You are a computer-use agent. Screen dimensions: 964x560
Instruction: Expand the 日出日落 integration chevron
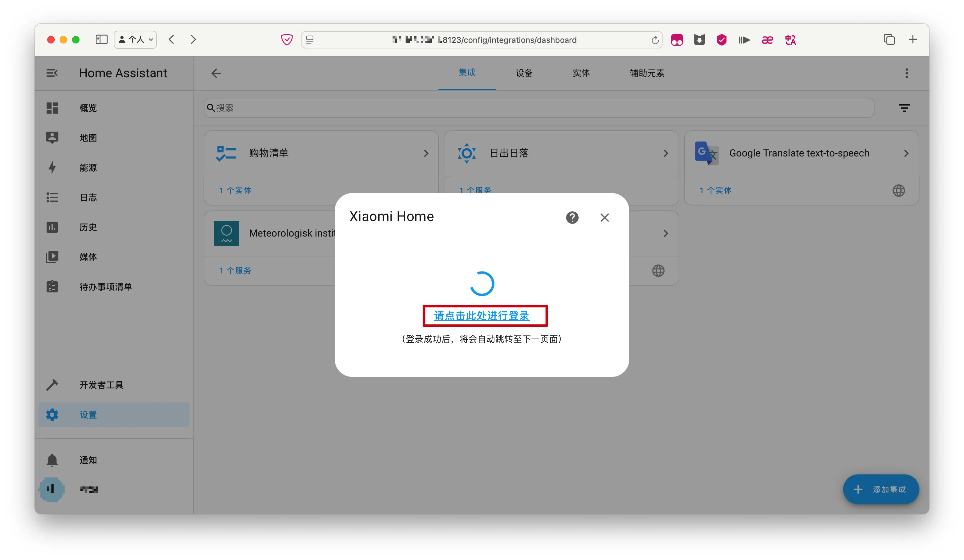pos(666,153)
